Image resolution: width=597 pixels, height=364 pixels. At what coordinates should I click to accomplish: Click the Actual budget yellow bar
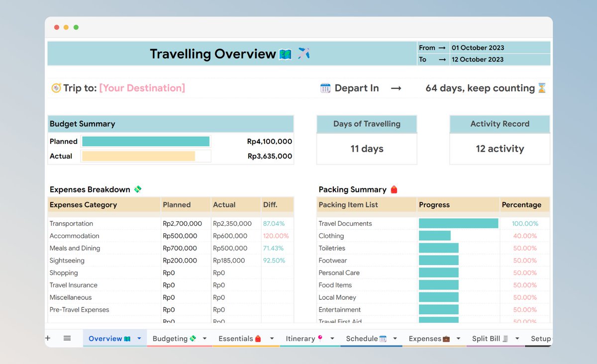click(x=138, y=156)
